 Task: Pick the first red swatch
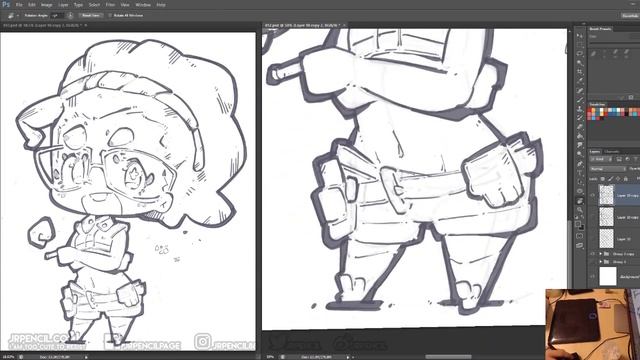(x=589, y=110)
